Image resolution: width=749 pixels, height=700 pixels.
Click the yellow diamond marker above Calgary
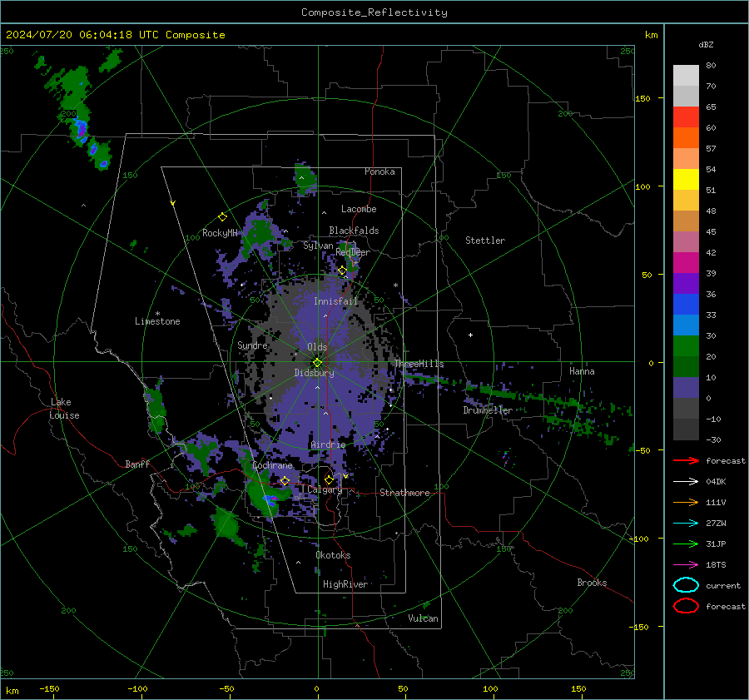pyautogui.click(x=329, y=479)
